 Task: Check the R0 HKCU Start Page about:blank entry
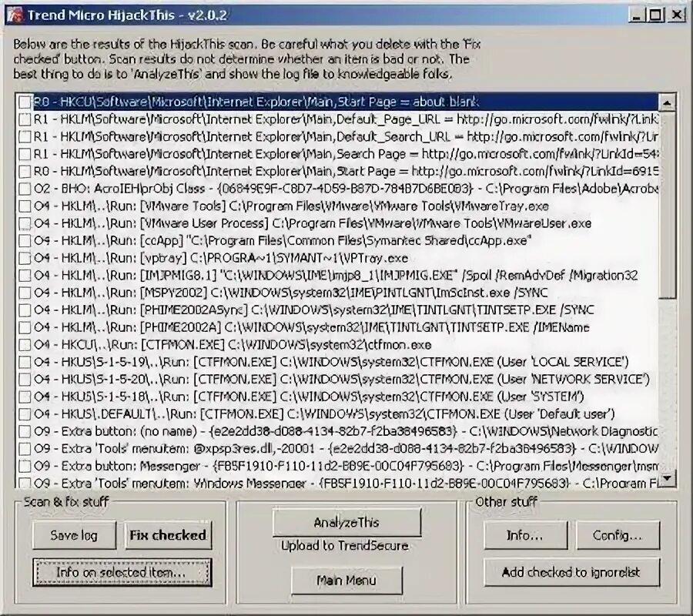coord(25,102)
